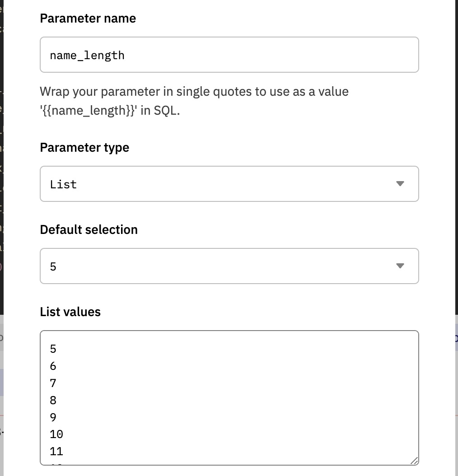Place cursor on value 8 in List values
This screenshot has width=458, height=476.
point(53,401)
